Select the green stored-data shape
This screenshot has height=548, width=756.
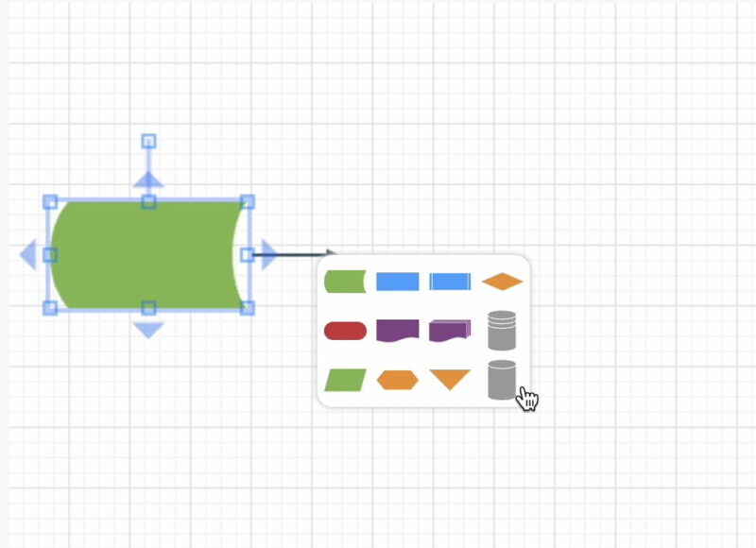click(344, 280)
